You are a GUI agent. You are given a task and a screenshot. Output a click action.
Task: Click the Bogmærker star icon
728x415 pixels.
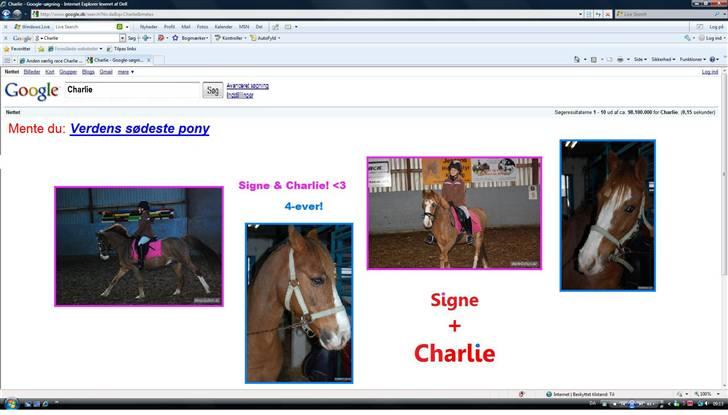[176, 38]
